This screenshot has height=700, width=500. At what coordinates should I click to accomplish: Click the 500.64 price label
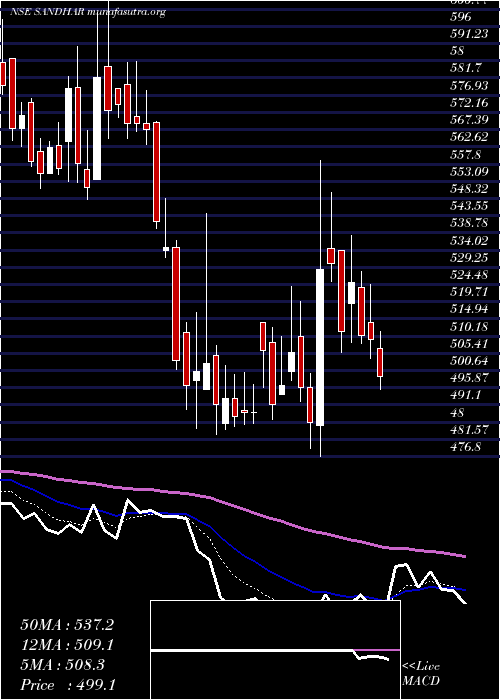click(469, 361)
